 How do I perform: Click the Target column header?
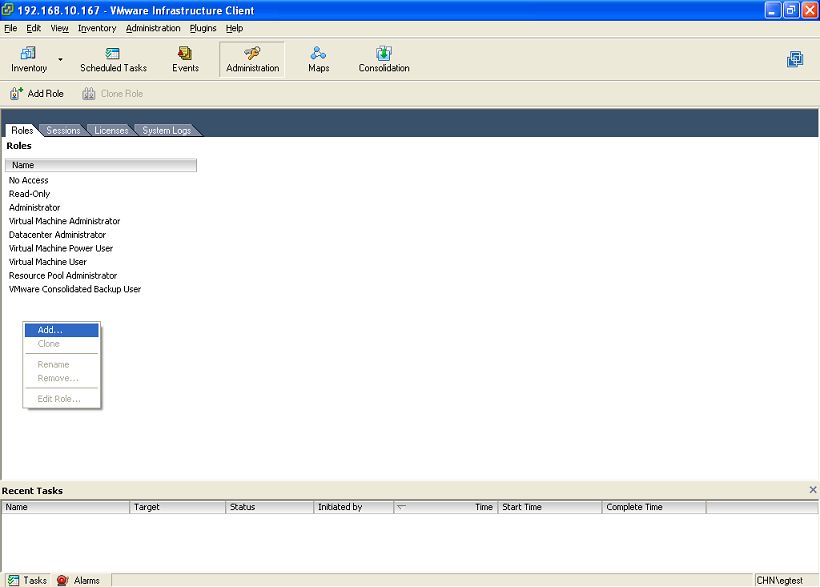(x=177, y=507)
